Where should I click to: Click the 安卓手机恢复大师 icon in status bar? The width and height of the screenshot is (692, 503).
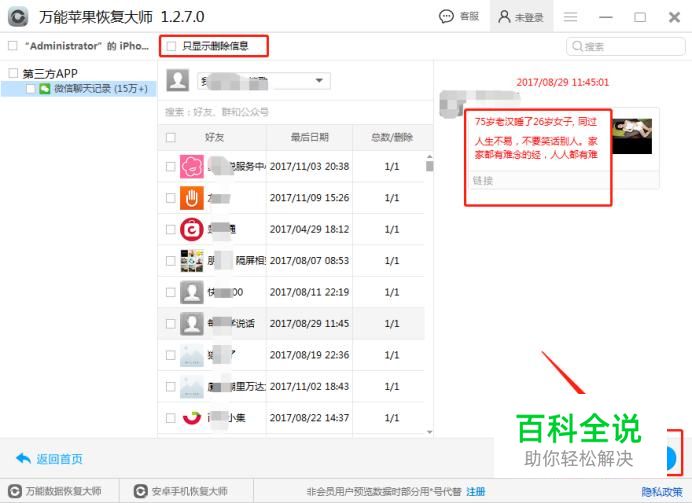(x=140, y=491)
